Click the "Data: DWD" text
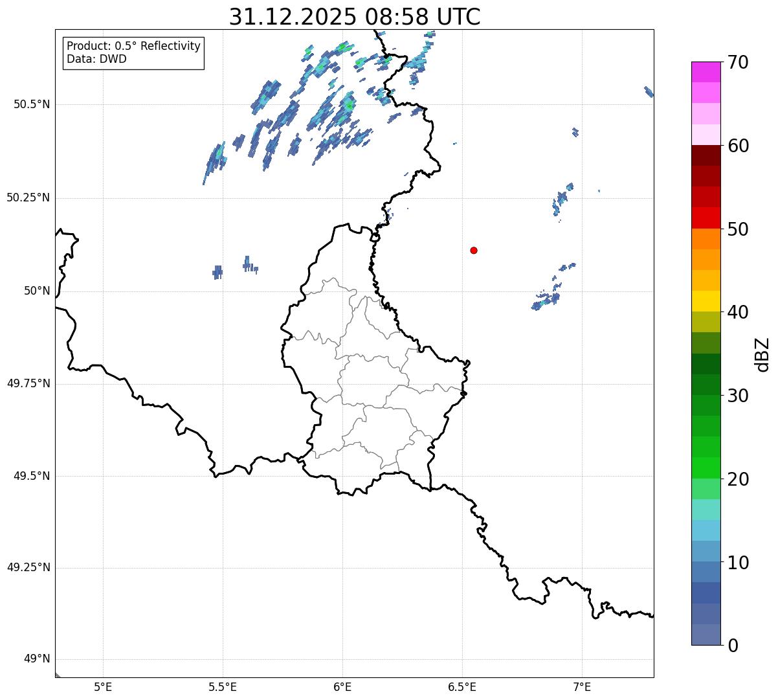 coord(96,59)
